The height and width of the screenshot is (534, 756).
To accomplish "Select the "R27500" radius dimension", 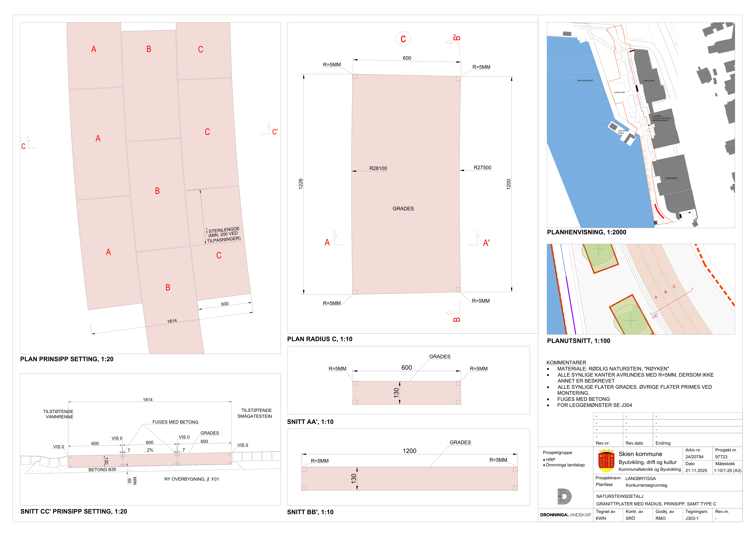I will (x=482, y=168).
